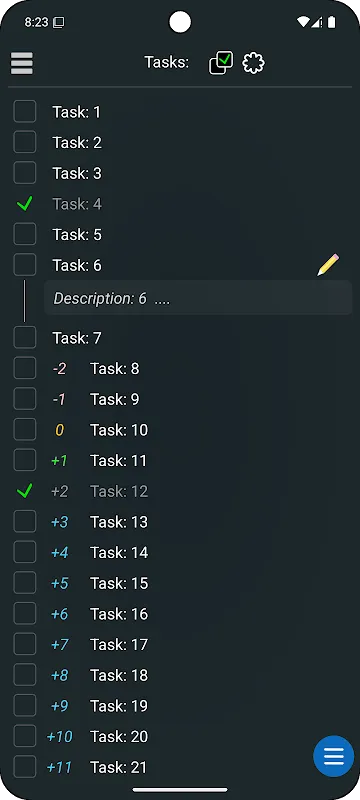
Task: Uncheck the green checkmark for Task 12
Action: 24,491
